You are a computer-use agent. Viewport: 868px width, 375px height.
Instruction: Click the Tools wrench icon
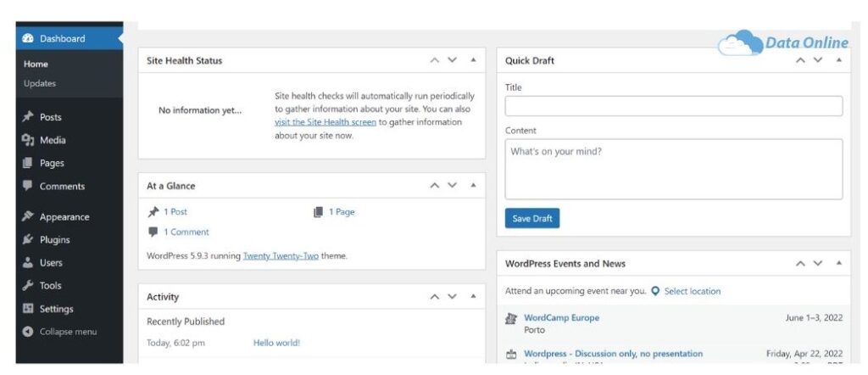pyautogui.click(x=28, y=286)
